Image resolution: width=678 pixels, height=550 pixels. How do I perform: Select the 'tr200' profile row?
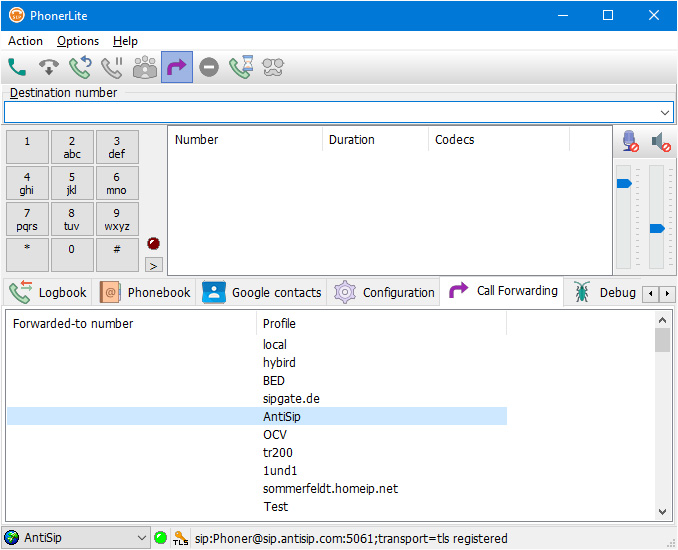[257, 453]
